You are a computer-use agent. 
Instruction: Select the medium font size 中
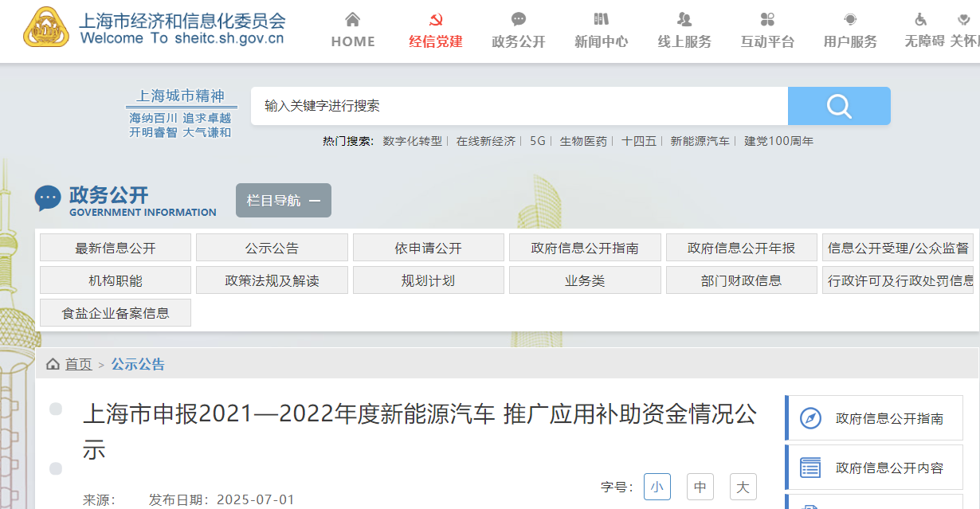point(700,487)
